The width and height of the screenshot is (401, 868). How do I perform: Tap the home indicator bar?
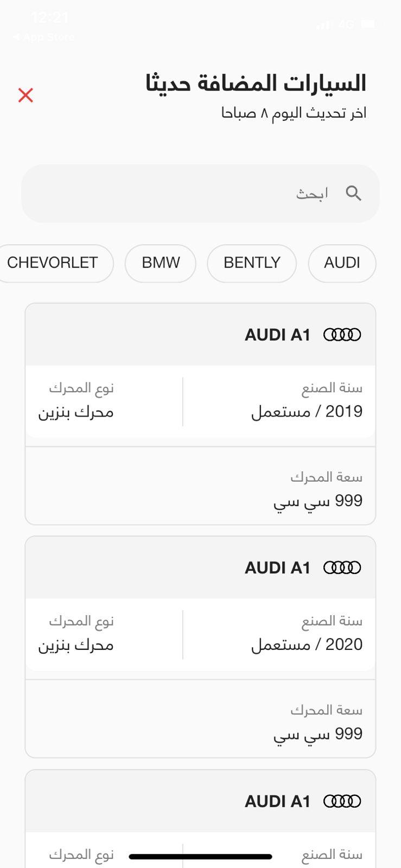coord(200,857)
